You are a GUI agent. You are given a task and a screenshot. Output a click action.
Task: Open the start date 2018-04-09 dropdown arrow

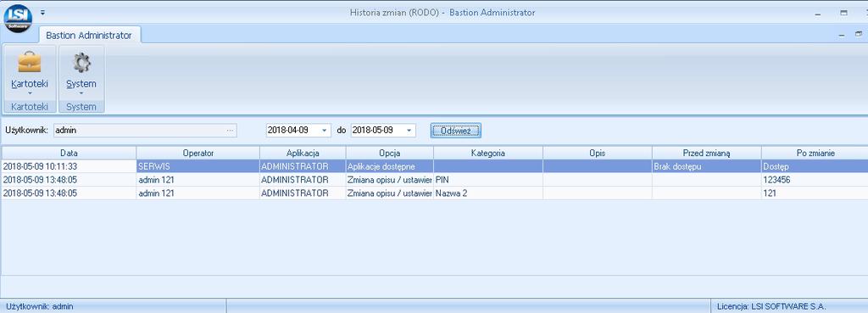[x=325, y=131]
